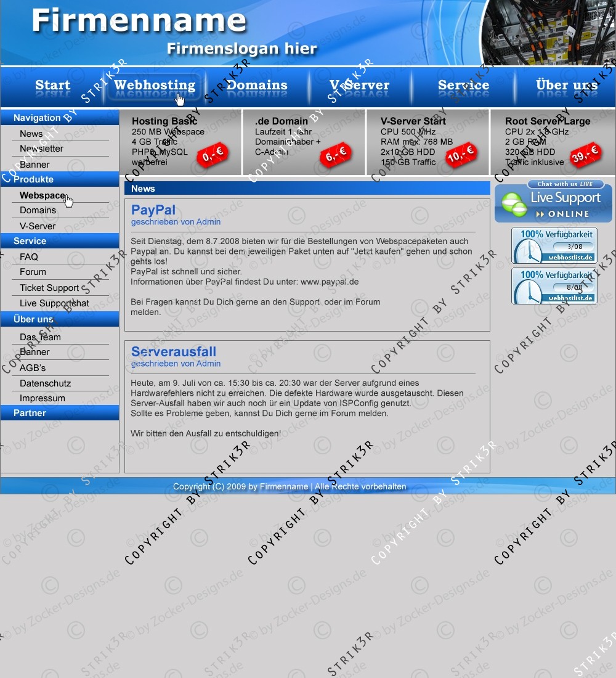
Task: Open the Serverausfall news headline
Action: 174,351
